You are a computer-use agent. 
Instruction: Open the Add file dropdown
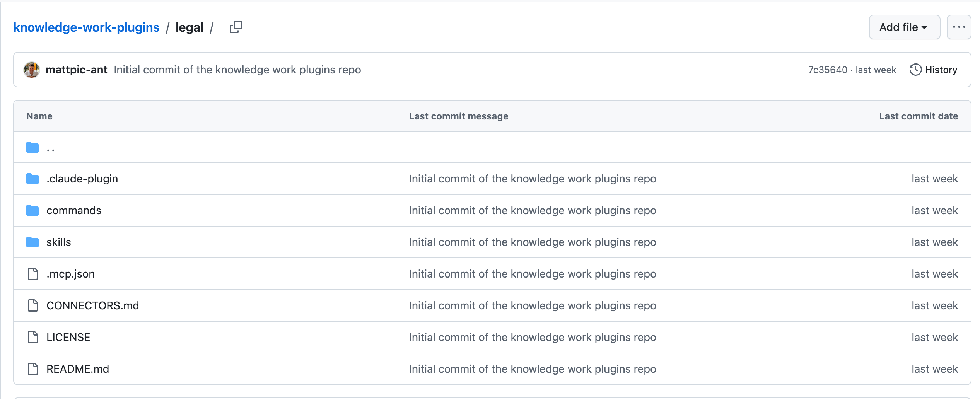[904, 27]
